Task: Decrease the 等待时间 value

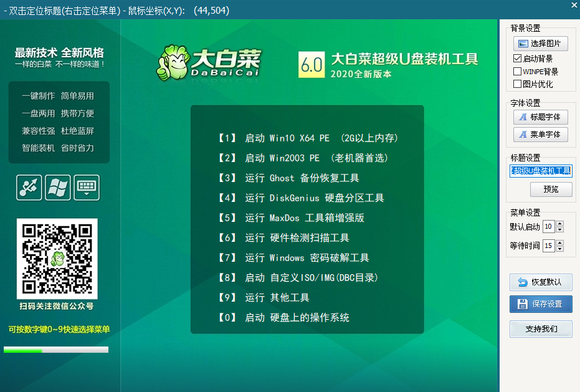Action: (x=559, y=249)
